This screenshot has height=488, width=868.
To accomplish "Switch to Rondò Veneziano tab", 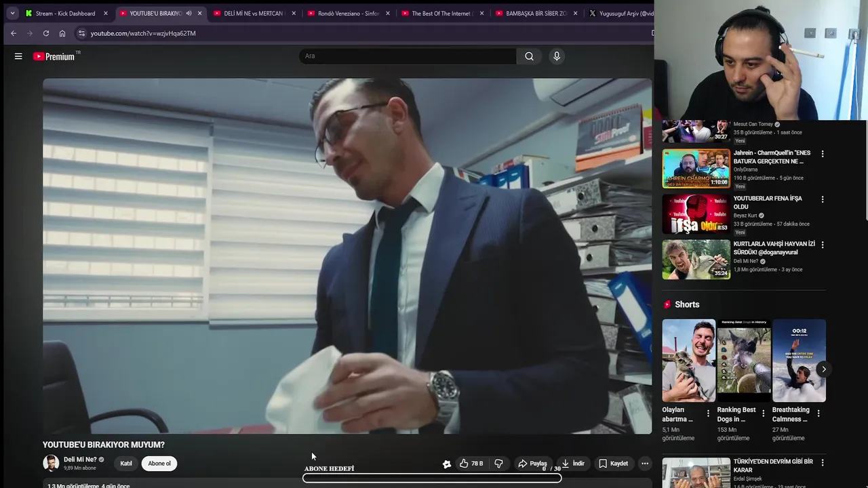I will pyautogui.click(x=348, y=14).
